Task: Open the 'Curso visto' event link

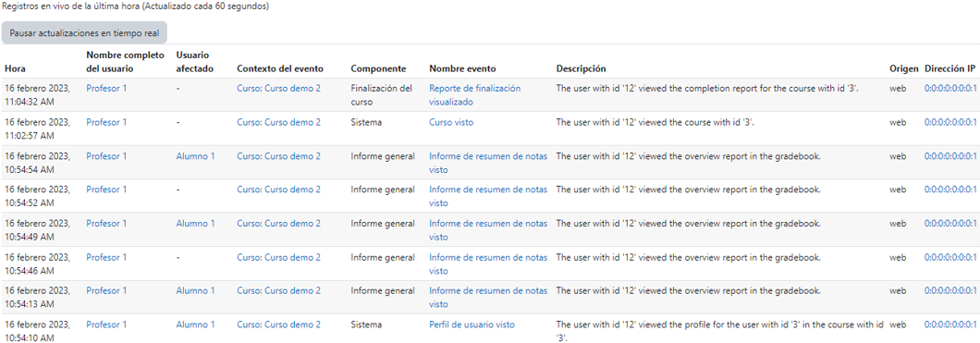Action: click(x=451, y=122)
